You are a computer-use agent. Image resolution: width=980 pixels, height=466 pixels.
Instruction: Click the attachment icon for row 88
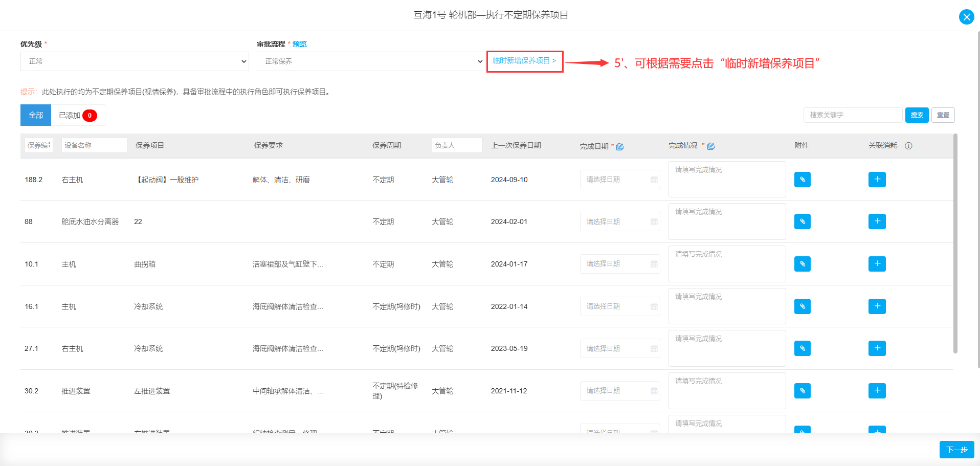point(803,221)
